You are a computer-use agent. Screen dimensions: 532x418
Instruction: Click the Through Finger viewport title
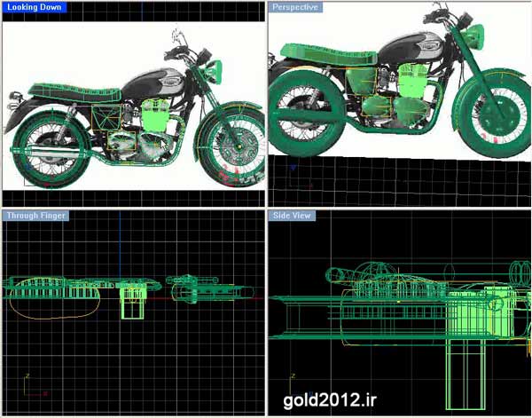pyautogui.click(x=36, y=215)
